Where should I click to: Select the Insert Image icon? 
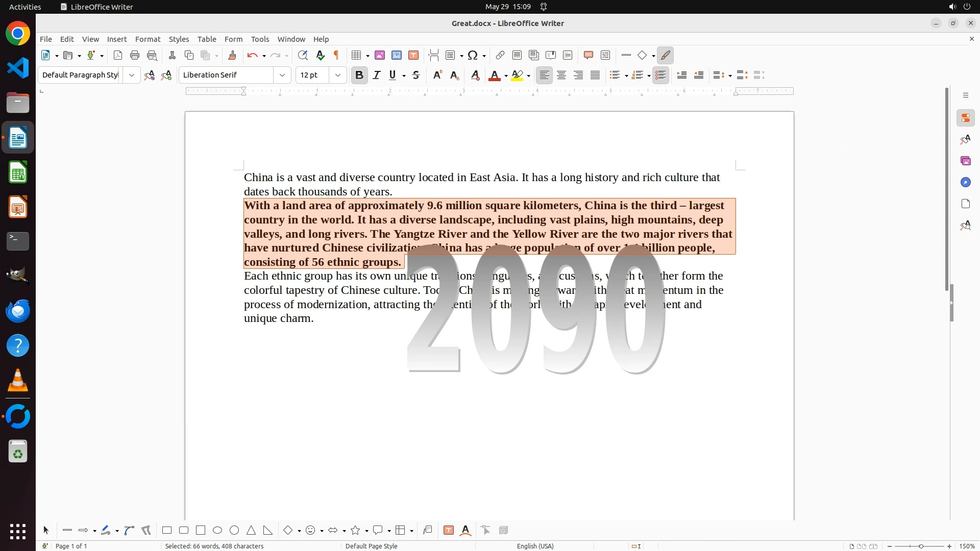(x=380, y=55)
